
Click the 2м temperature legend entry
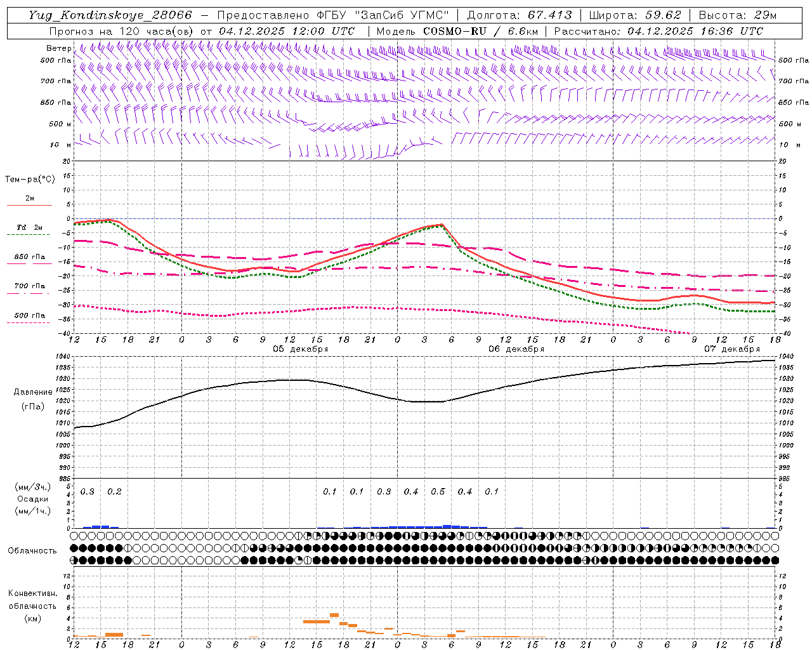coord(30,199)
